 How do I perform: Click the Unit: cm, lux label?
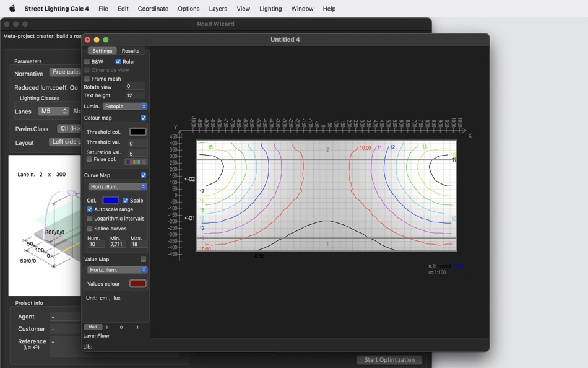[x=103, y=298]
